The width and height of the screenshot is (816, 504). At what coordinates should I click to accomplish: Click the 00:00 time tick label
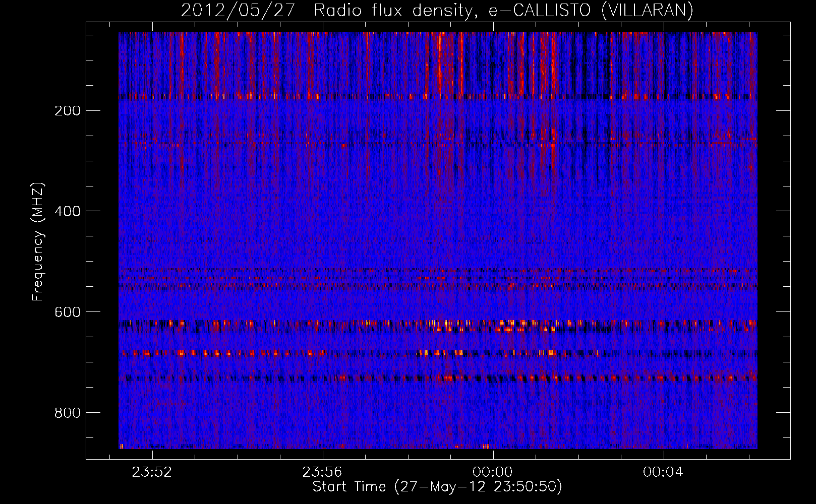pyautogui.click(x=493, y=472)
